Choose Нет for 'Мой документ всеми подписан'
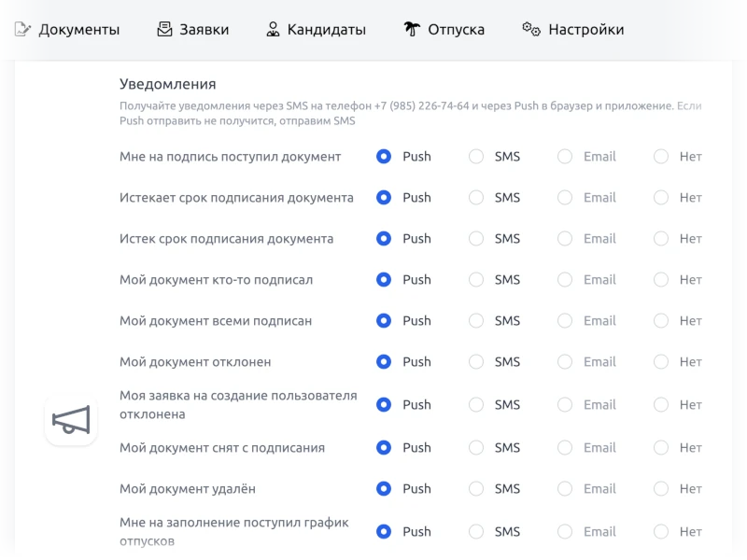Image resolution: width=747 pixels, height=560 pixels. pos(661,321)
